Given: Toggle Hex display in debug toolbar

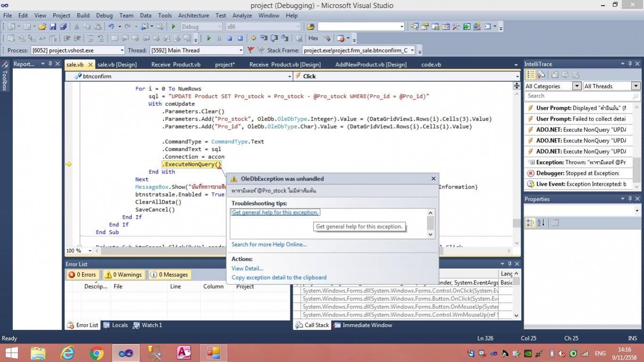Looking at the screenshot, I should point(313,39).
